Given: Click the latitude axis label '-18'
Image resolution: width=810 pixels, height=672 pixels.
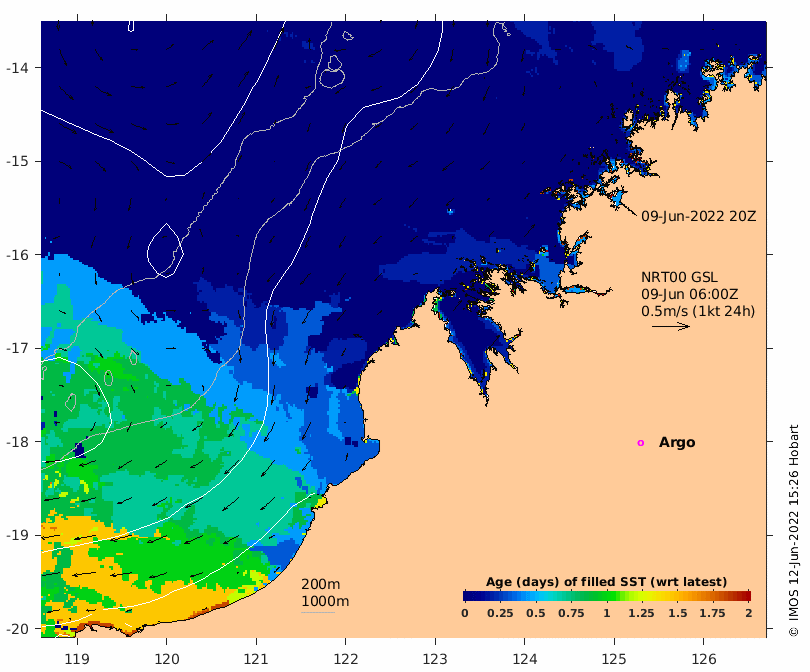Looking at the screenshot, I should tap(17, 442).
